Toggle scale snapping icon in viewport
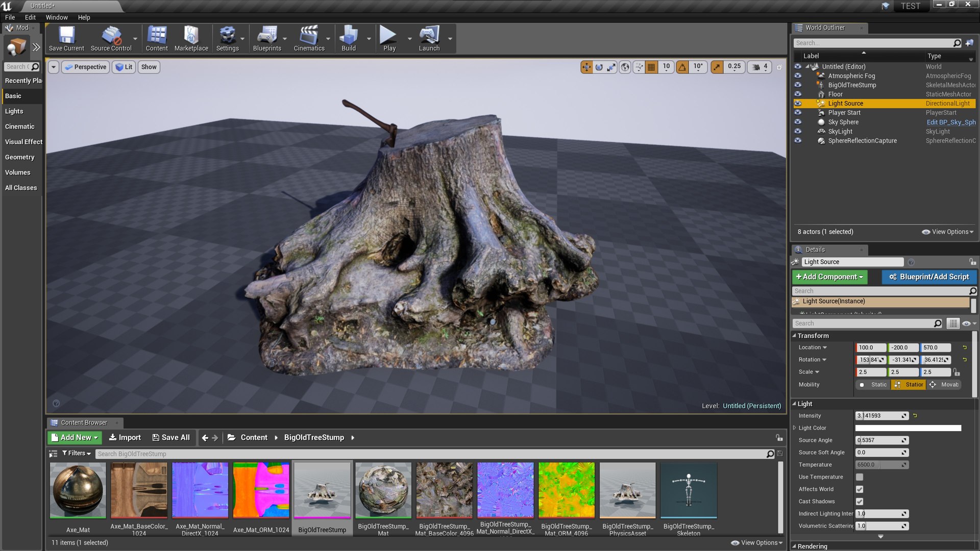980x551 pixels. [717, 67]
